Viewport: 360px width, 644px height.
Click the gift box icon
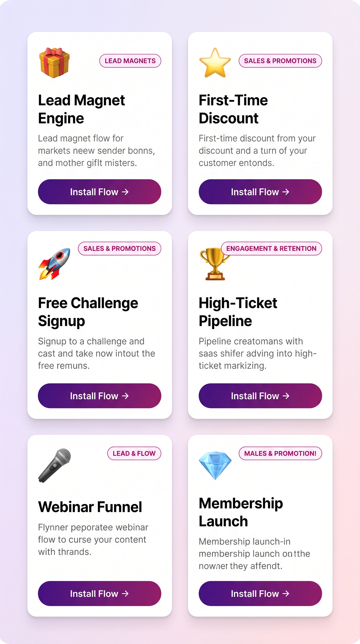[x=54, y=63]
